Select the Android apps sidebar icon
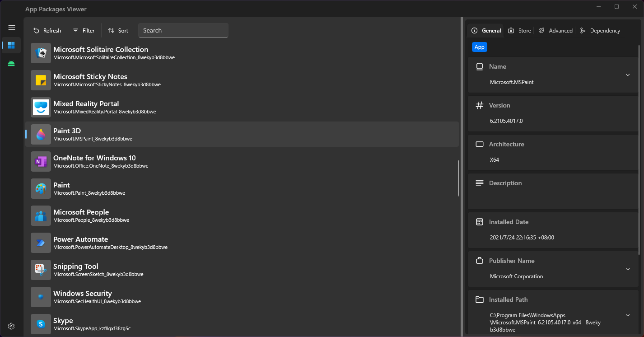644x337 pixels. (x=11, y=63)
